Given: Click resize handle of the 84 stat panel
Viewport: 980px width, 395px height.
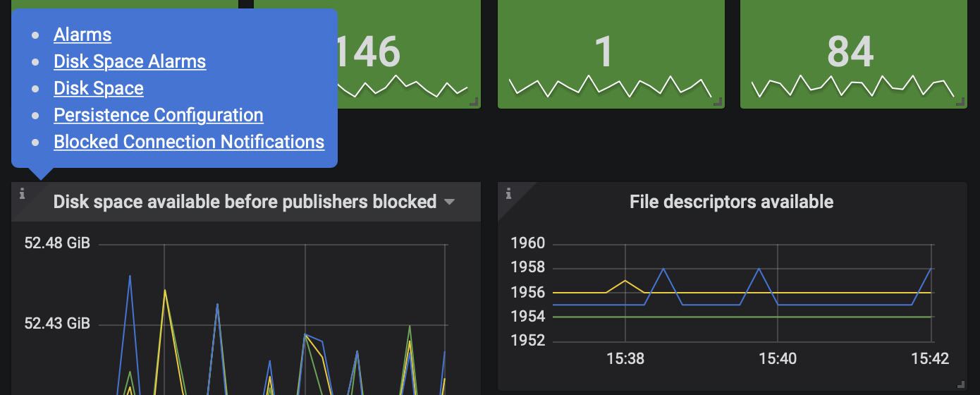Looking at the screenshot, I should (x=960, y=102).
